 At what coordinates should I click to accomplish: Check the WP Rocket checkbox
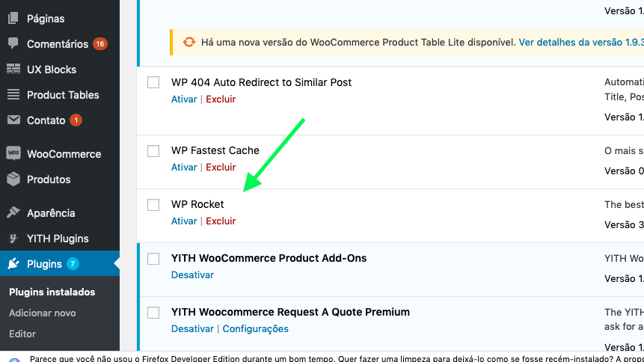(x=153, y=205)
